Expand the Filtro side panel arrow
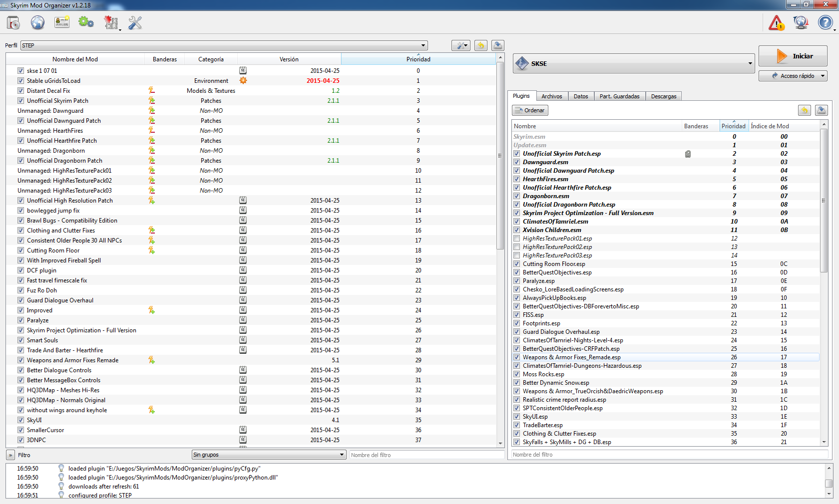 pyautogui.click(x=10, y=455)
